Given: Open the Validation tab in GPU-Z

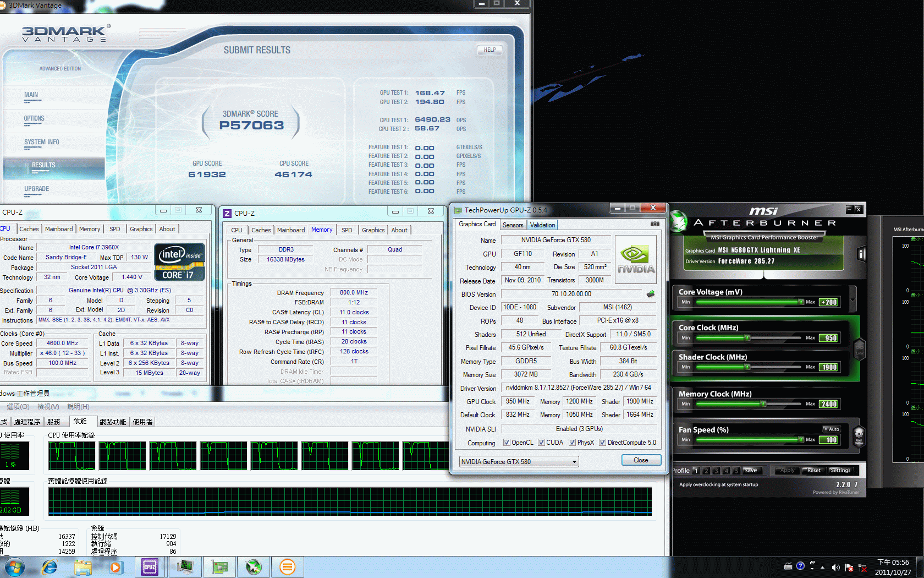Looking at the screenshot, I should click(x=542, y=225).
